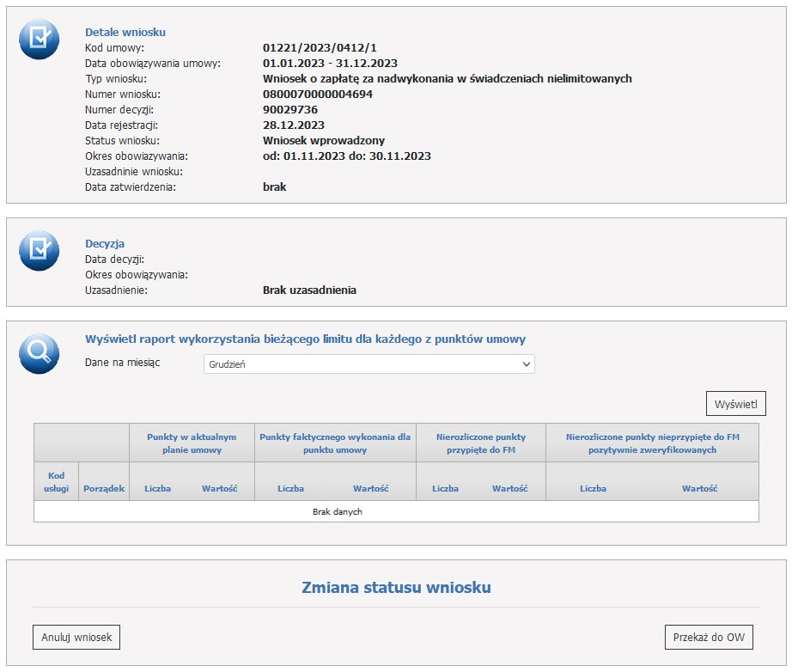792x672 pixels.
Task: Click the 'Wyświetl raport wykorzystania bieżącego limitu' heading
Action: click(x=305, y=339)
